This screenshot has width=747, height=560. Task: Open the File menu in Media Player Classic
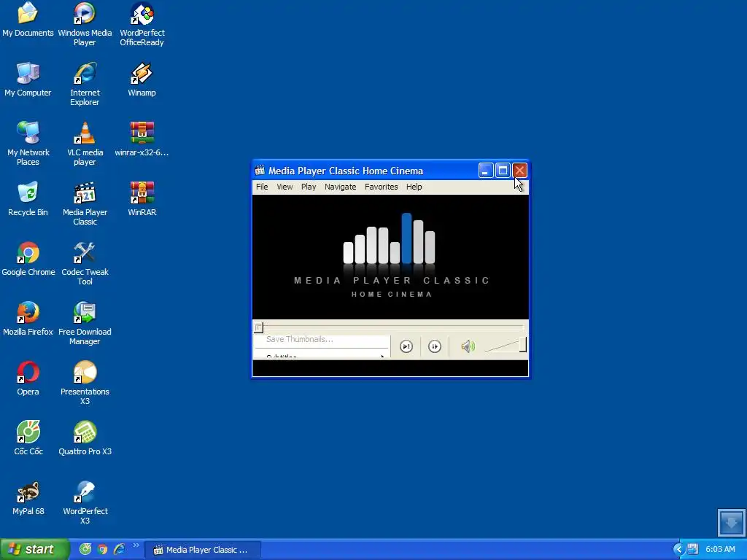262,187
